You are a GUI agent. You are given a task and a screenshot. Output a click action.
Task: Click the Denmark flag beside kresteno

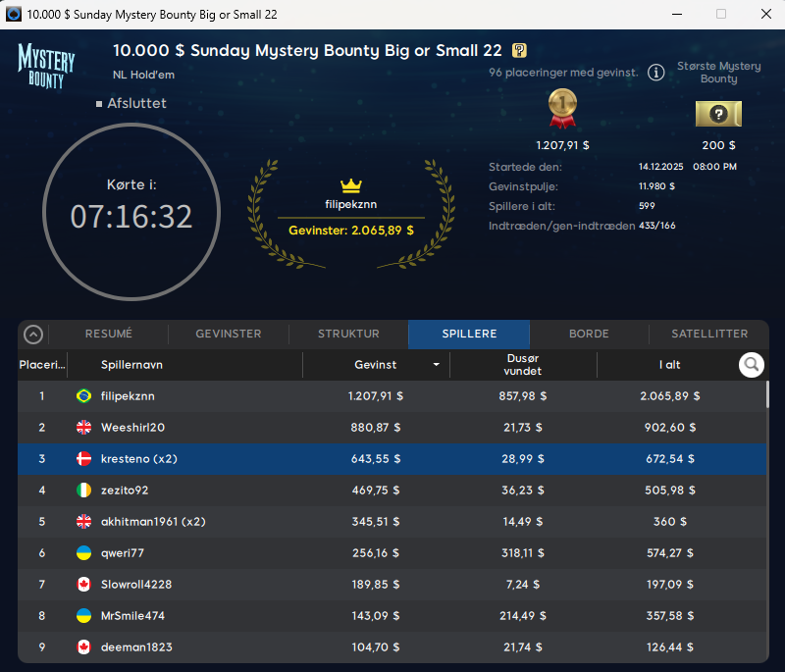click(83, 459)
